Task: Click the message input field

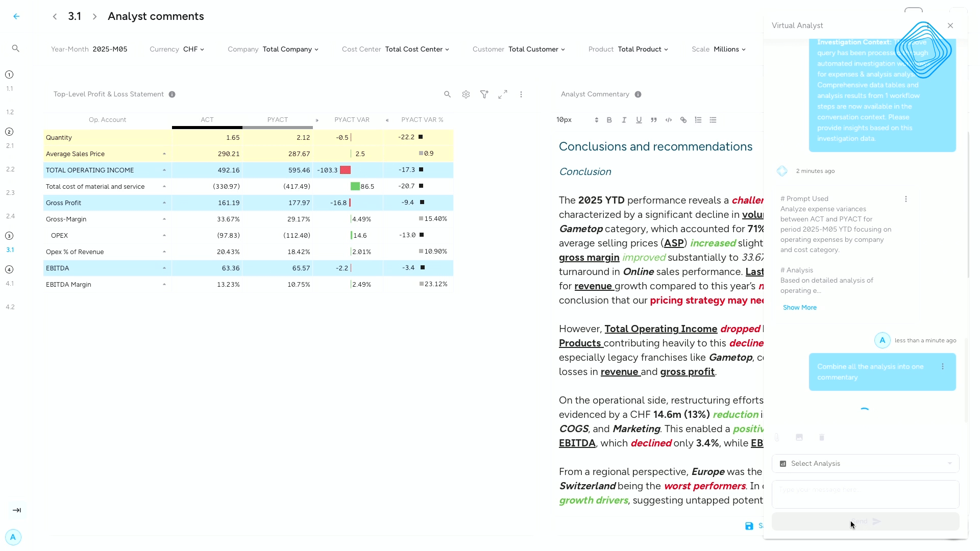Action: [865, 494]
